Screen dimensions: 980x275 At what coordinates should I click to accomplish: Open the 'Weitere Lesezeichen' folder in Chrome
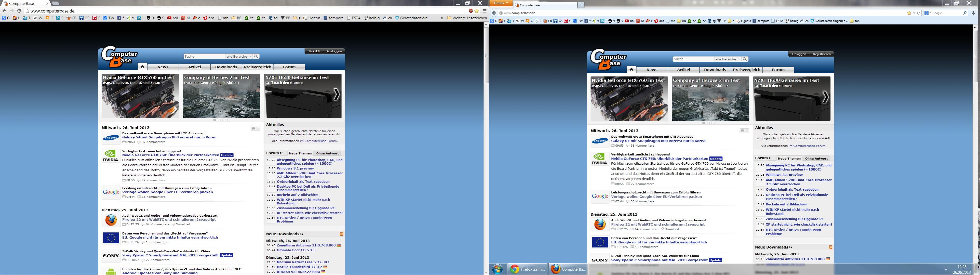click(467, 18)
